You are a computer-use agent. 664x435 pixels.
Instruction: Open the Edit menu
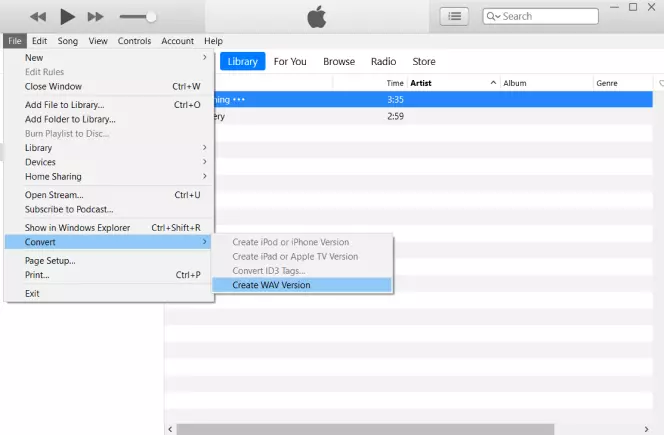[x=39, y=41]
